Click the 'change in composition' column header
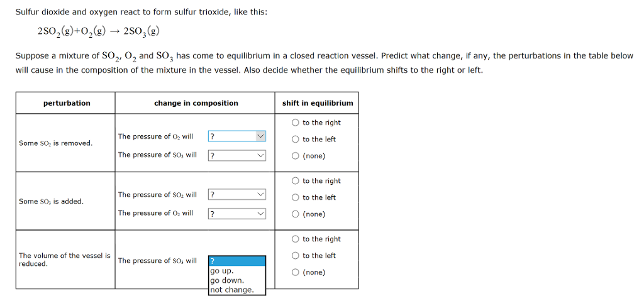This screenshot has height=296, width=644. click(196, 103)
